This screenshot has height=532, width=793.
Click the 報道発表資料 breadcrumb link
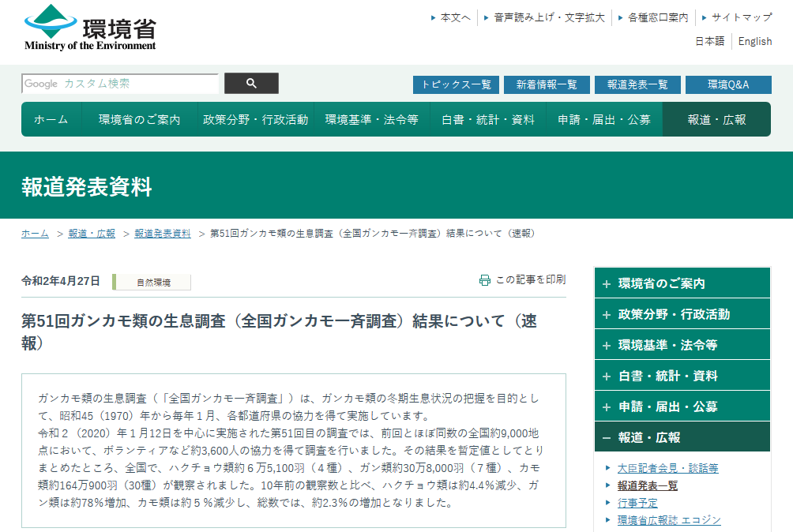click(162, 234)
